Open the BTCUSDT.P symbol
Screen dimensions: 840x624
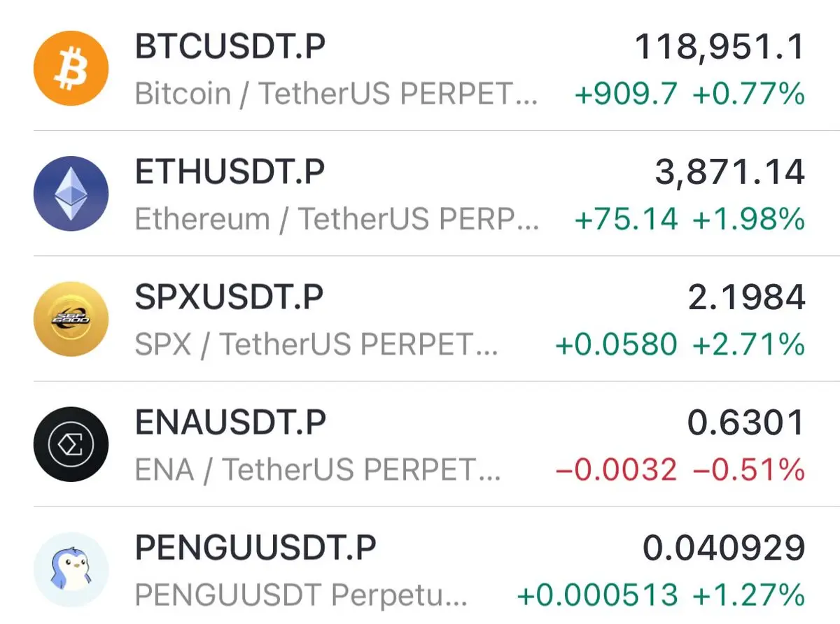230,47
